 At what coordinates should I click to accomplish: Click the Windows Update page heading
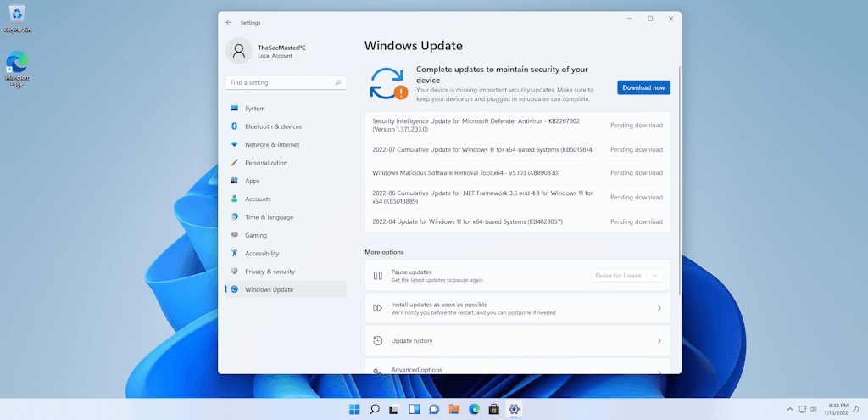(413, 46)
